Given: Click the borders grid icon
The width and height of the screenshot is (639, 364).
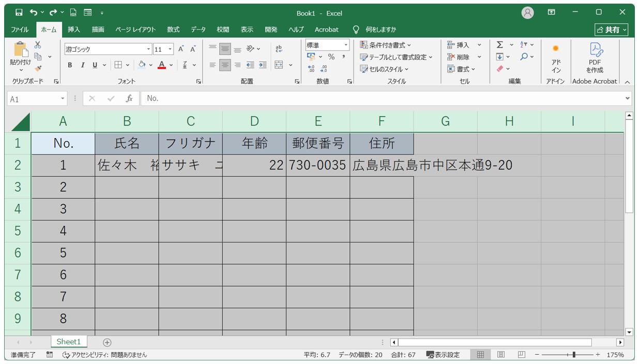Looking at the screenshot, I should (118, 65).
